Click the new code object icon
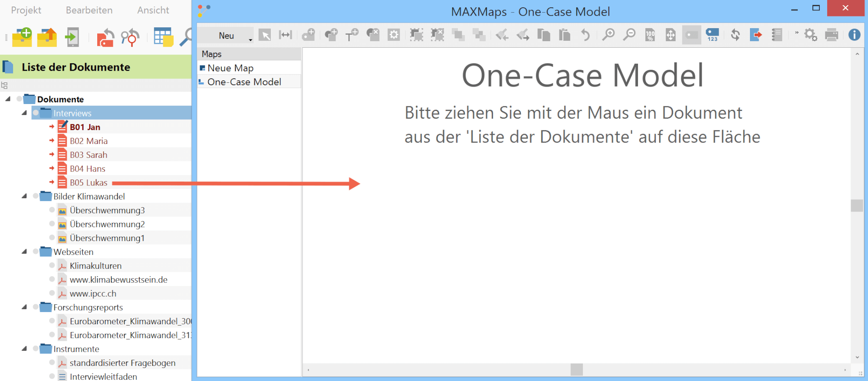 click(309, 35)
